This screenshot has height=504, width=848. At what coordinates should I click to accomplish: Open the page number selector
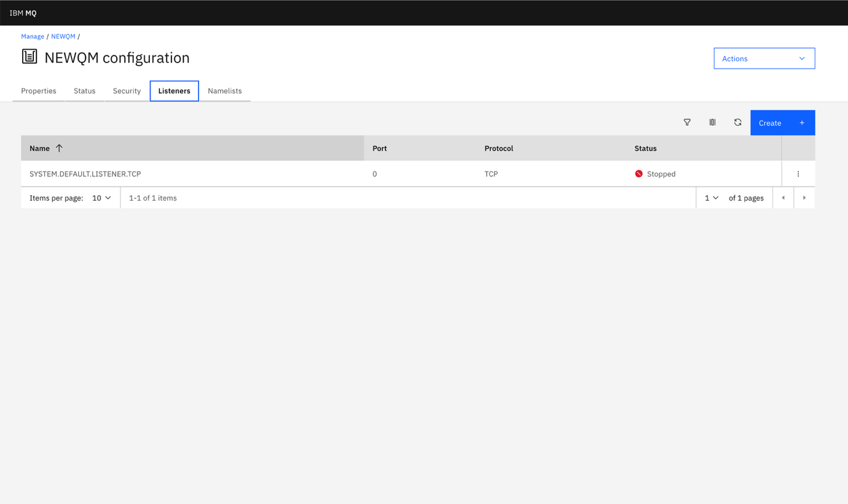tap(712, 198)
